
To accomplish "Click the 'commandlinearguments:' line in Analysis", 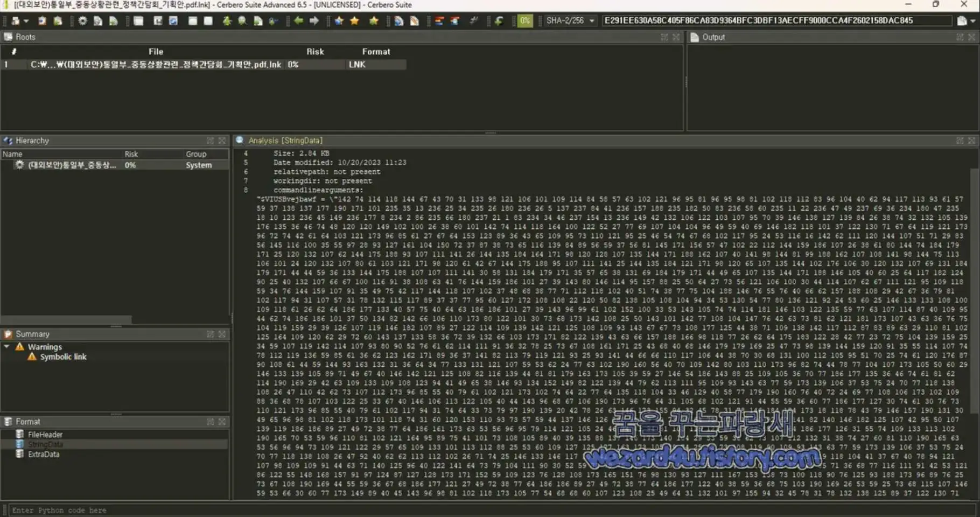I will (318, 190).
